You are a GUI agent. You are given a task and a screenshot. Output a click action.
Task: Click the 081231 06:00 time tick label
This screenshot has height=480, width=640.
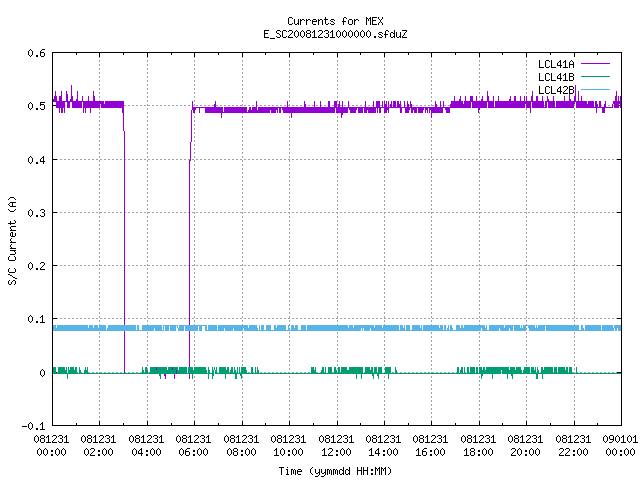193,446
